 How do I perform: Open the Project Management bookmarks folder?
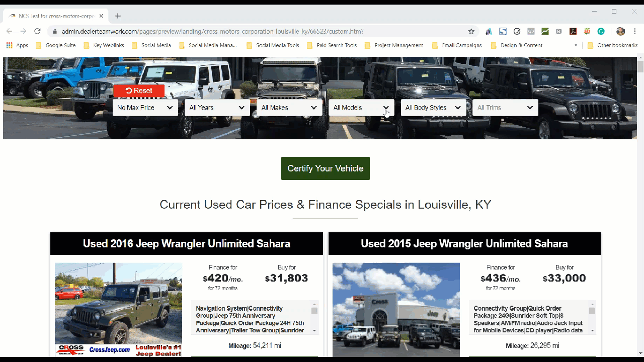pos(393,45)
